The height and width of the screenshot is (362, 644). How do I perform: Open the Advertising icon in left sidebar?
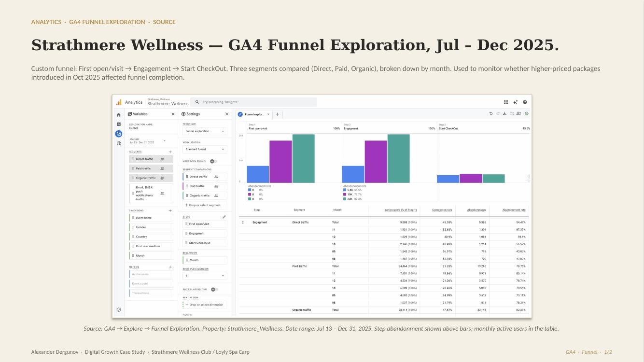coord(119,143)
